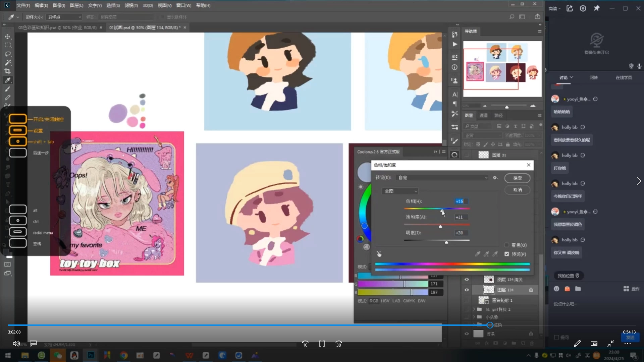Image resolution: width=644 pixels, height=362 pixels.
Task: Click the Photoshop taskbar icon
Action: 91,355
